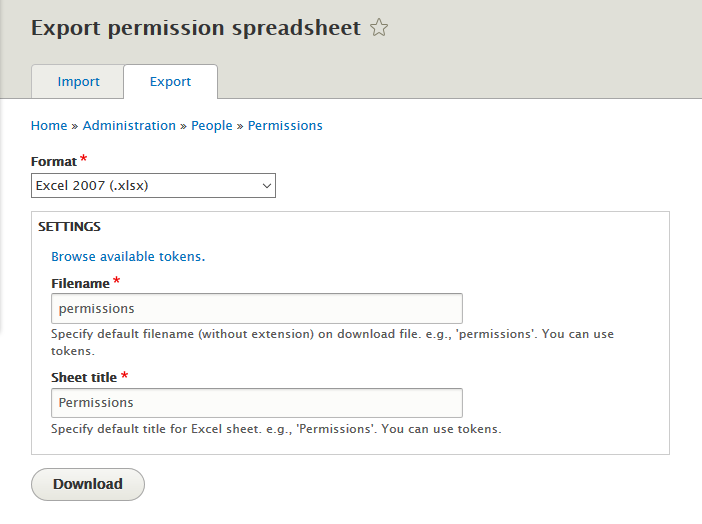
Task: Switch to the Import tab
Action: click(78, 82)
